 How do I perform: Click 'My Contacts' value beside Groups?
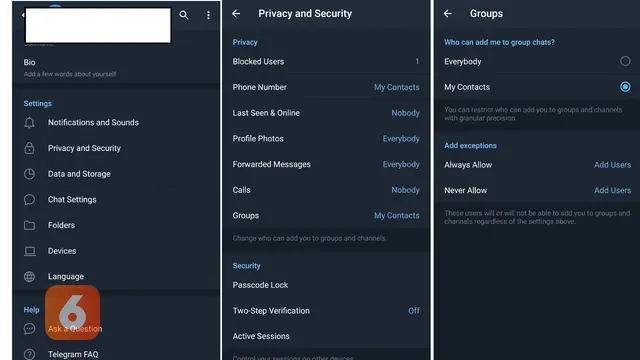coord(396,216)
